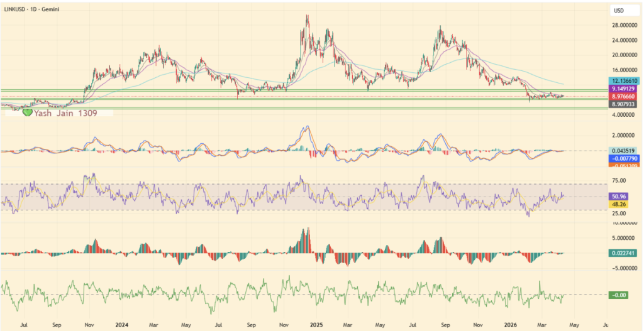Select the 9.149129 purple price label
Screen dimensions: 644x331
(x=622, y=89)
